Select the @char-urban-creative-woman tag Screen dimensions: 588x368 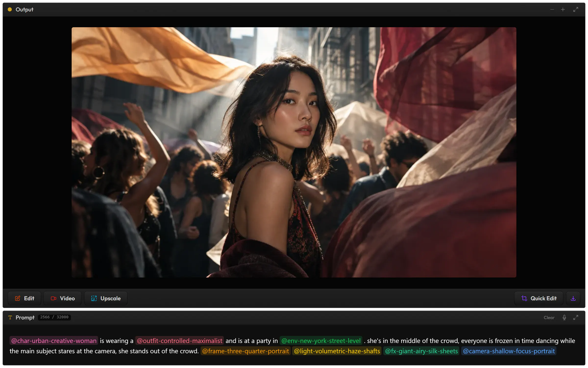[x=54, y=341]
